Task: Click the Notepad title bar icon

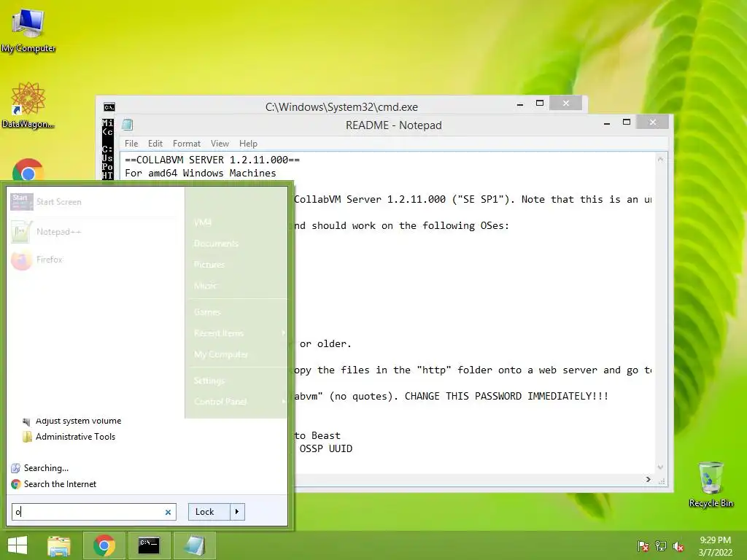Action: coord(127,125)
